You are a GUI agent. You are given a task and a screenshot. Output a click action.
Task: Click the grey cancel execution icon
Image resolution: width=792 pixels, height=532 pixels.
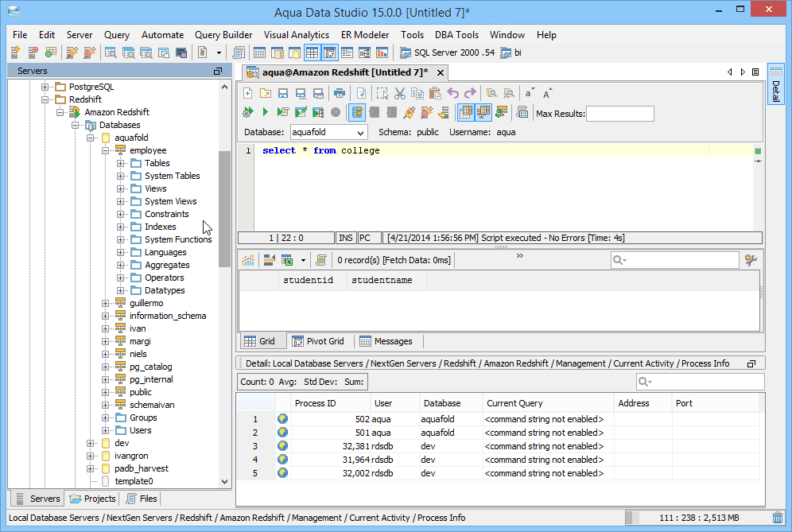(336, 113)
